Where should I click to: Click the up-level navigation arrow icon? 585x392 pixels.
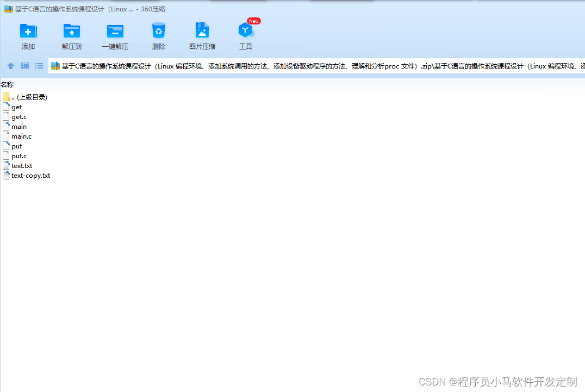10,66
